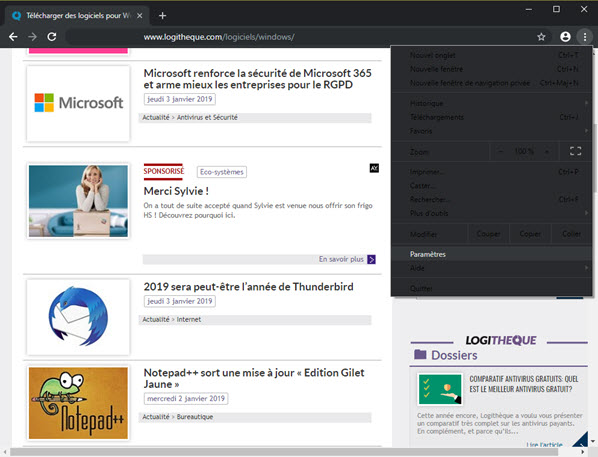Click Couper in the Modifier row
598x457 pixels.
click(489, 234)
